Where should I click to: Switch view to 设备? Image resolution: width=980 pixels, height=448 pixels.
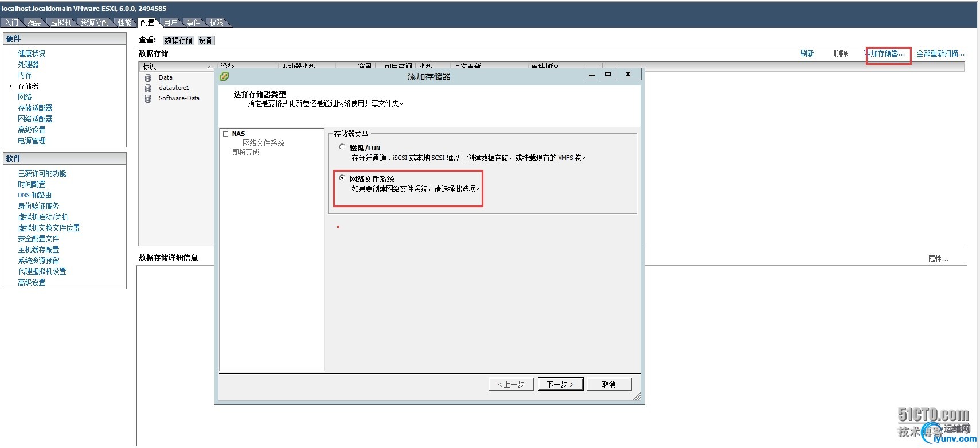click(x=205, y=40)
